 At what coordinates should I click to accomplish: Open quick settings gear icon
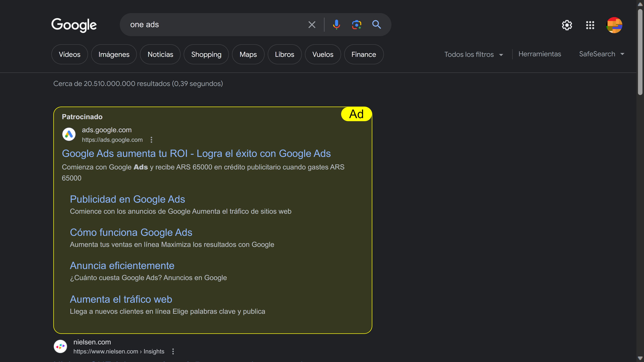(x=567, y=25)
